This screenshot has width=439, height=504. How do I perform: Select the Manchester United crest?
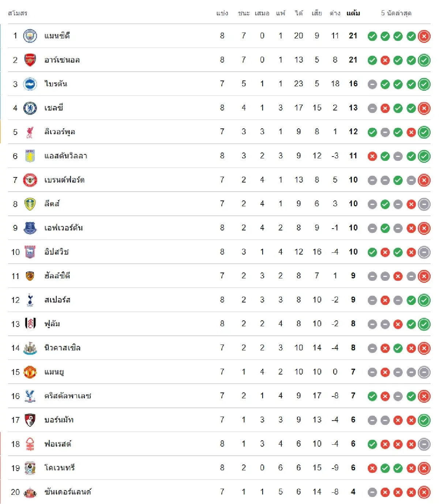(x=30, y=372)
